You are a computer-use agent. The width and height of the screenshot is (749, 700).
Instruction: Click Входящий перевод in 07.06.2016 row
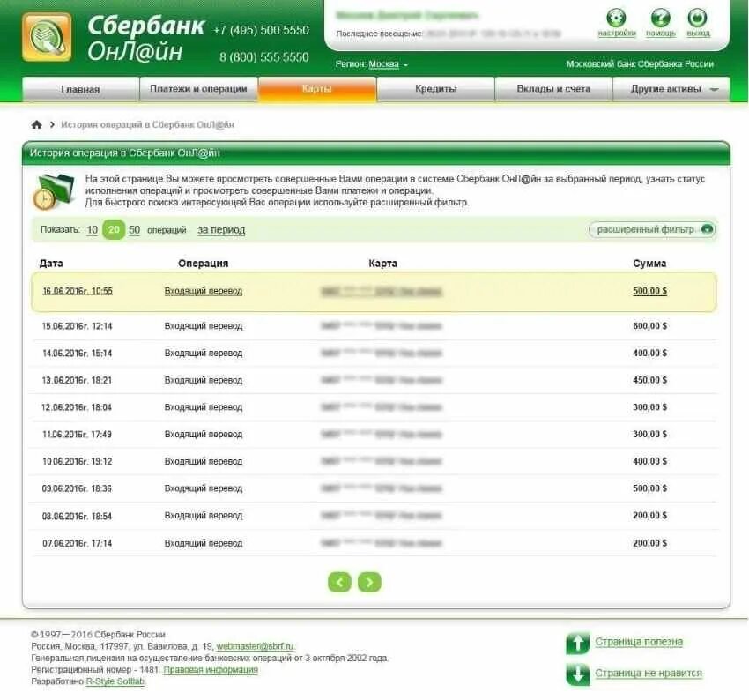point(203,543)
